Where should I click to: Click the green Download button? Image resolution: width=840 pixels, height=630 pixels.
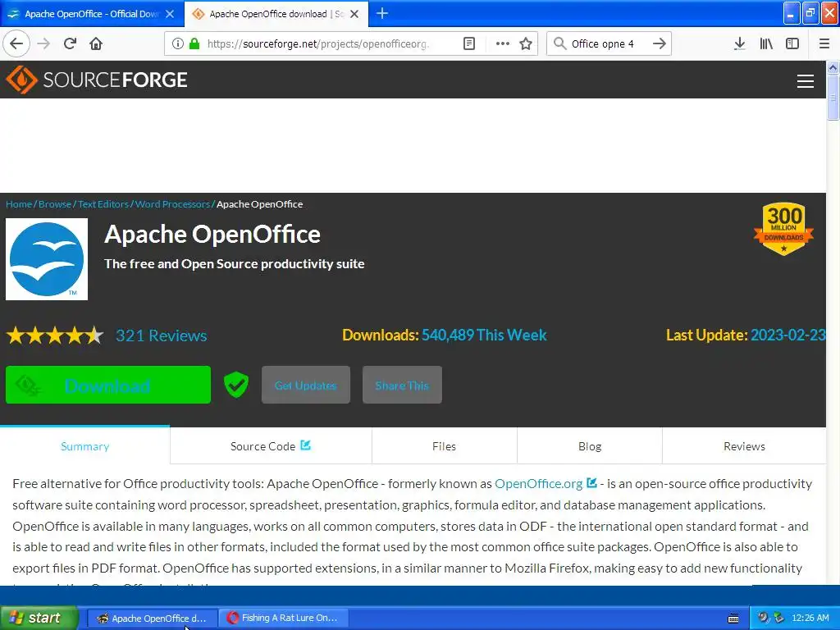[108, 385]
